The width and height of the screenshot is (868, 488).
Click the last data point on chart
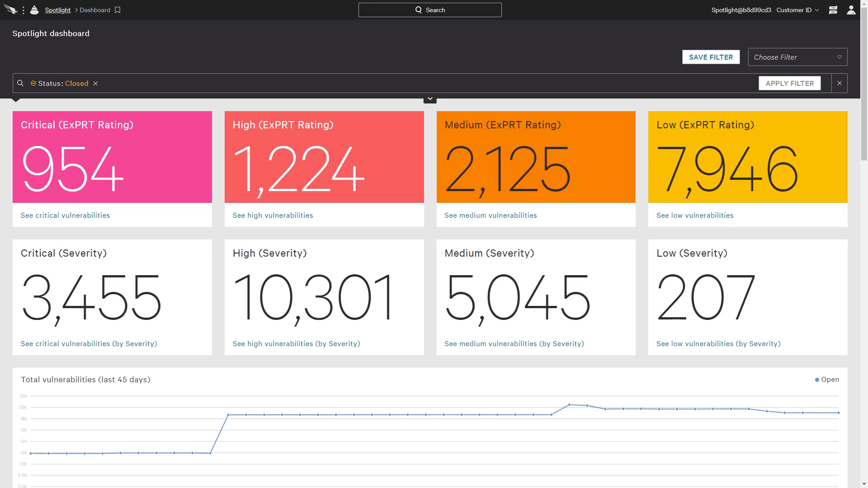click(839, 413)
